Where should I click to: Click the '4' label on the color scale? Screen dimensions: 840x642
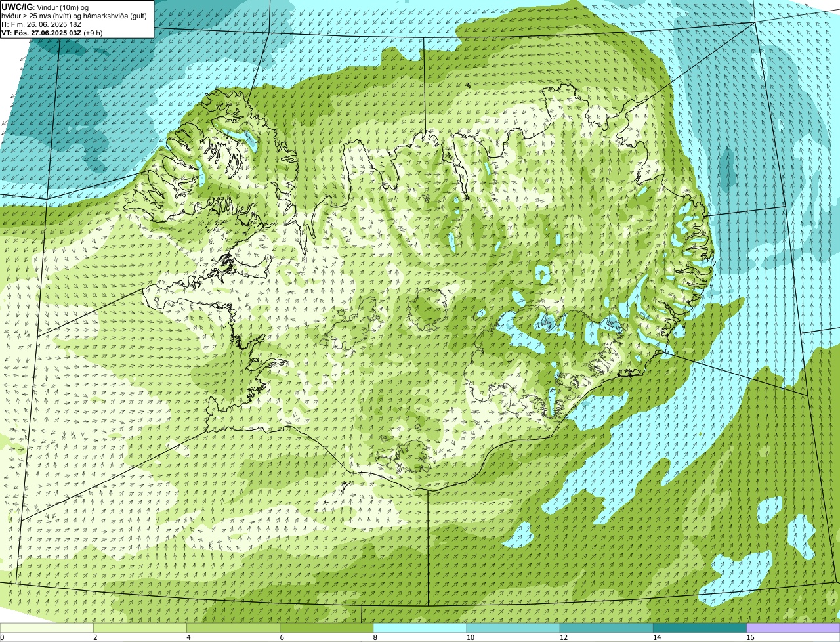pos(188,637)
